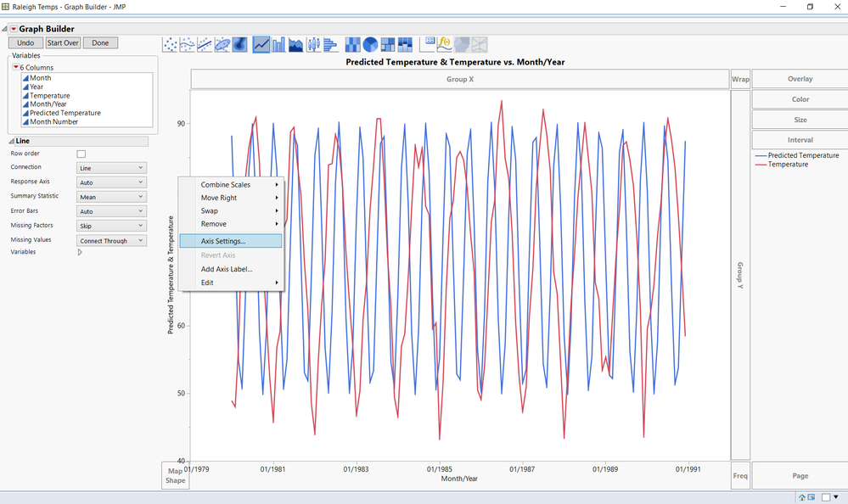
Task: Click the Group X drop zone
Action: point(460,79)
